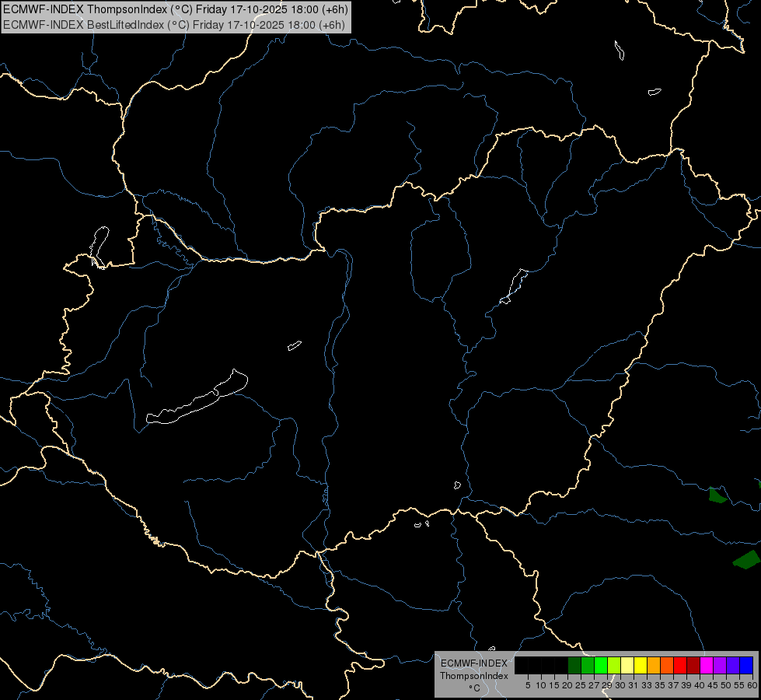
Task: Click the legend tick label '60'
Action: coord(752,685)
